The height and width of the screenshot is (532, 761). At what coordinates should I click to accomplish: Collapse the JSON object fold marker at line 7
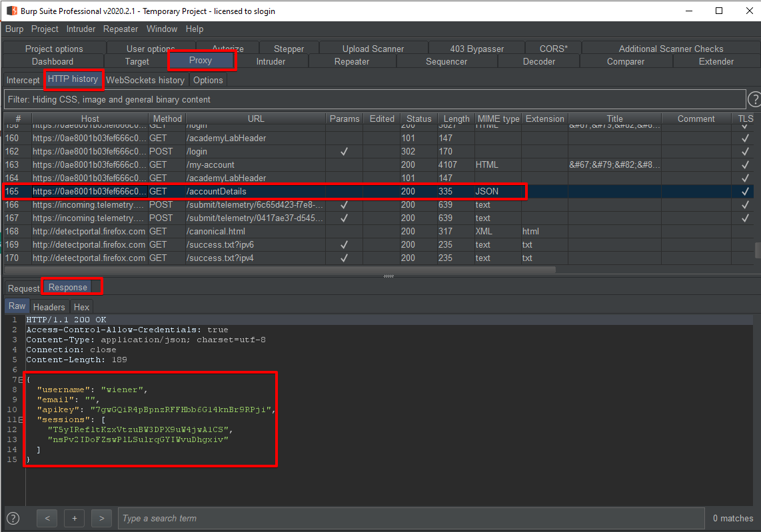coord(21,380)
